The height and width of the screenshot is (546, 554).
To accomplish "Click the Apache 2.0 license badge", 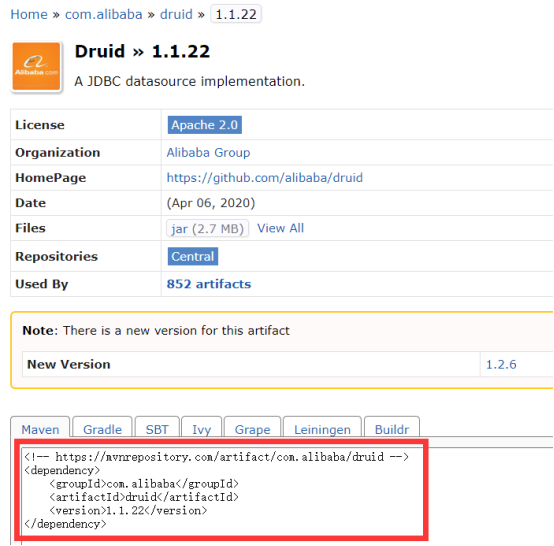I will click(x=205, y=125).
